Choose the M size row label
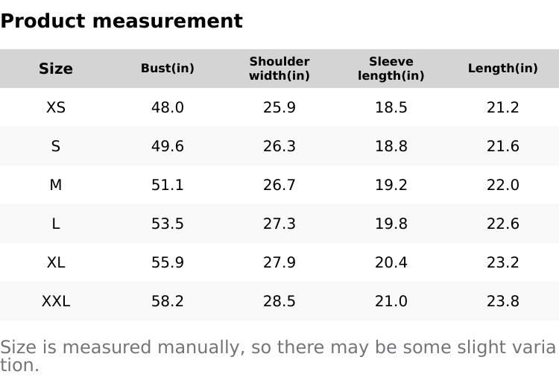 56,185
